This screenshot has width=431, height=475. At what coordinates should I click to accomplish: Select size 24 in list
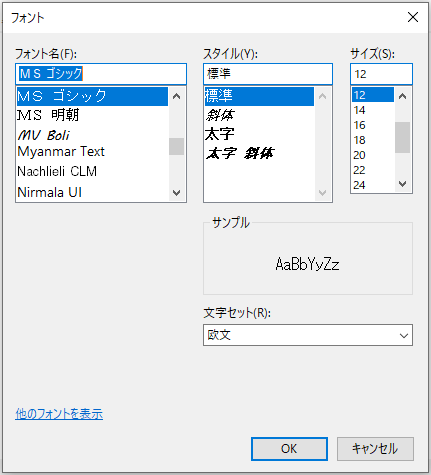[373, 185]
